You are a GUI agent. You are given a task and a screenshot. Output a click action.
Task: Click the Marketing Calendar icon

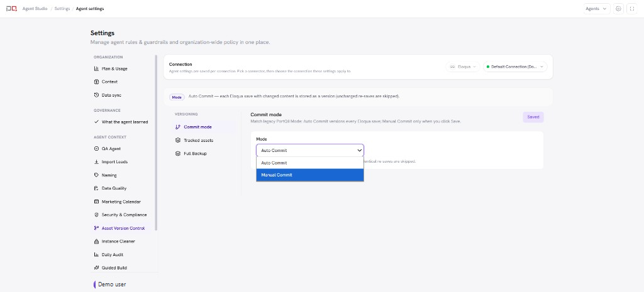point(96,202)
